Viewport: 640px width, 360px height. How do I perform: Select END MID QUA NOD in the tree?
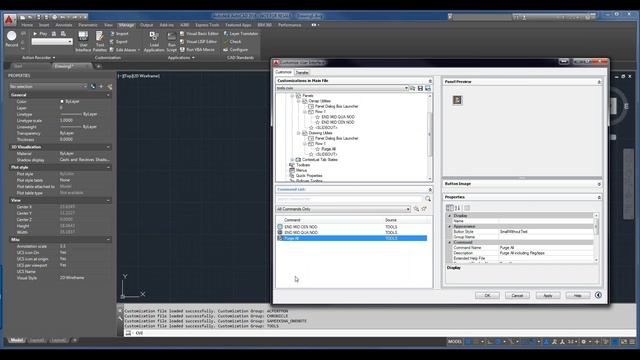coord(338,117)
